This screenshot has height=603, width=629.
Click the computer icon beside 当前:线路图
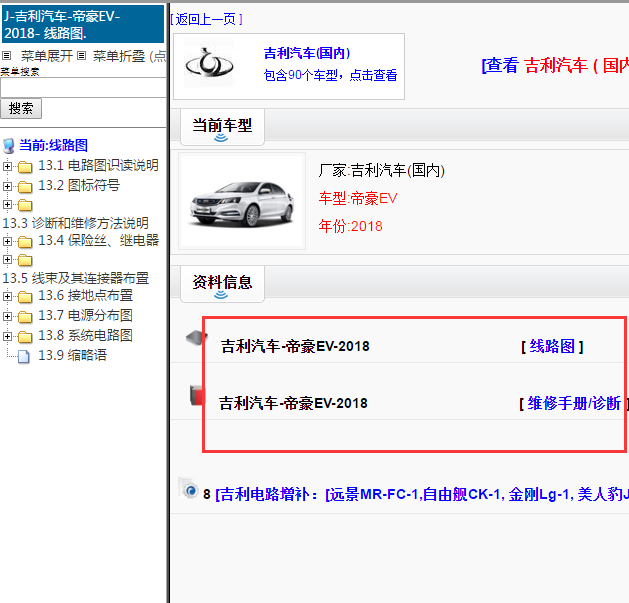(x=9, y=146)
